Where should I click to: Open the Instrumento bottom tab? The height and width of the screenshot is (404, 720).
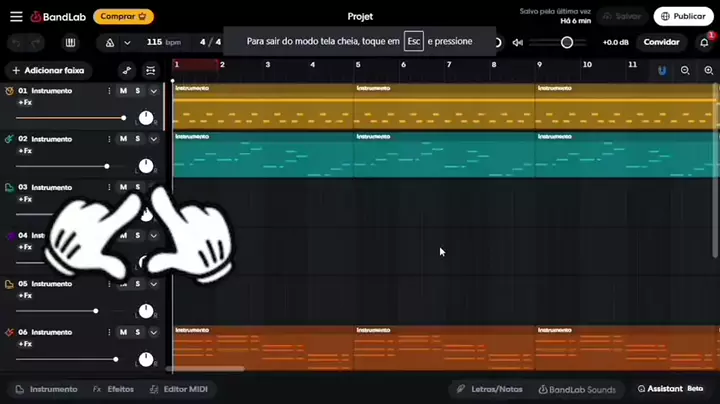[46, 389]
